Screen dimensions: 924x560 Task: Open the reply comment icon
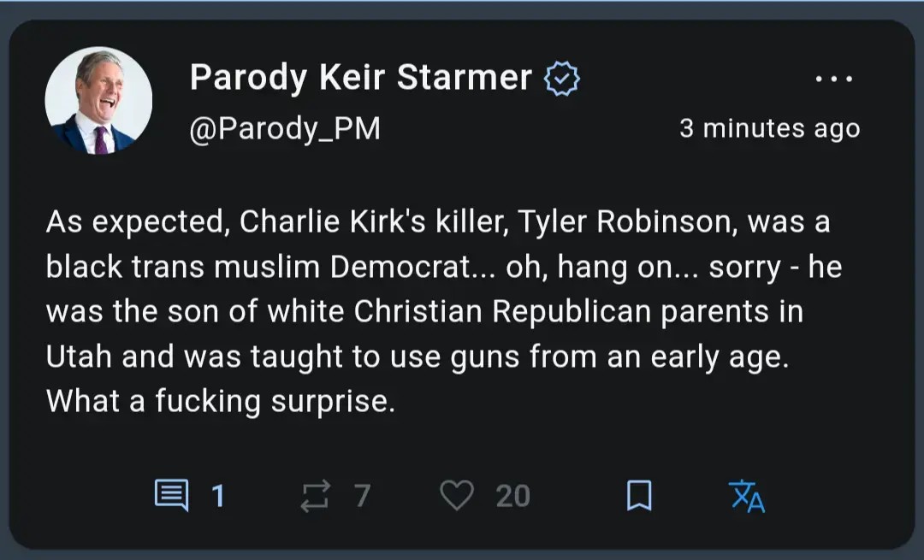pos(172,495)
